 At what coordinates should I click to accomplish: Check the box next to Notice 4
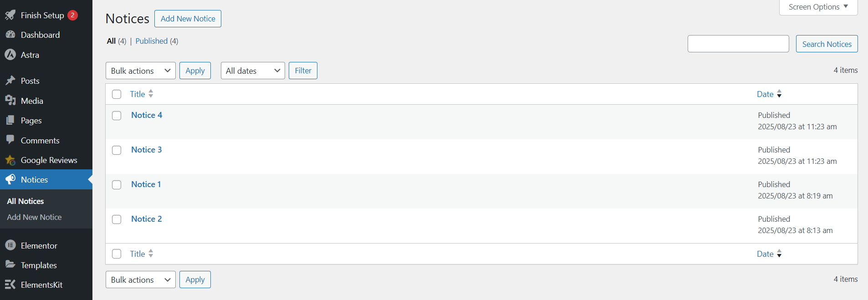click(117, 116)
